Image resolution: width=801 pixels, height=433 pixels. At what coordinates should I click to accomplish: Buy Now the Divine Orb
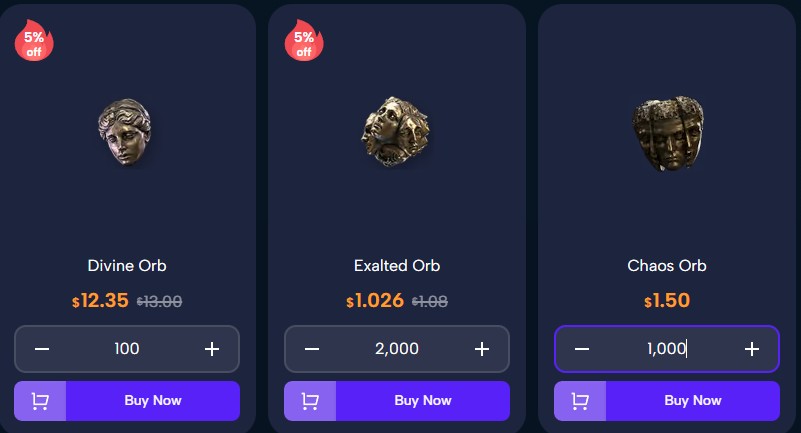[x=153, y=401]
